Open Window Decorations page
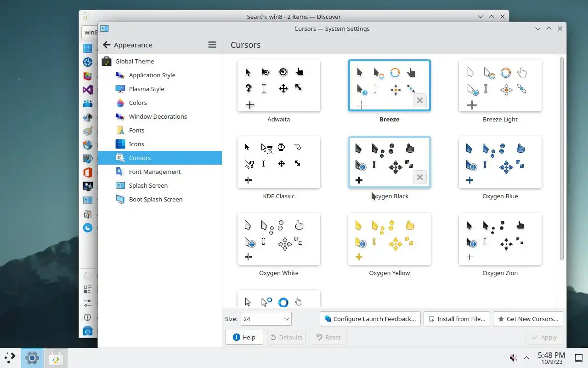This screenshot has height=368, width=588. coord(160,116)
